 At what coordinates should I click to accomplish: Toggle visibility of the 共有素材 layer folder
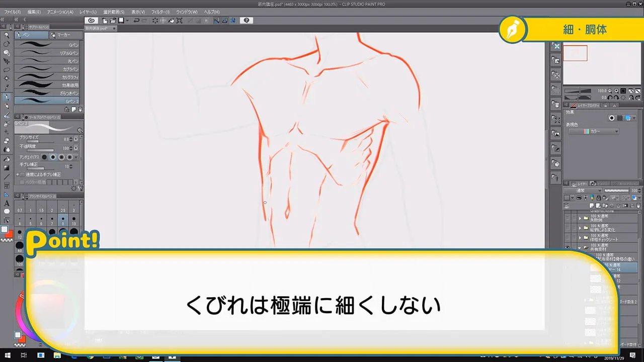pyautogui.click(x=567, y=246)
